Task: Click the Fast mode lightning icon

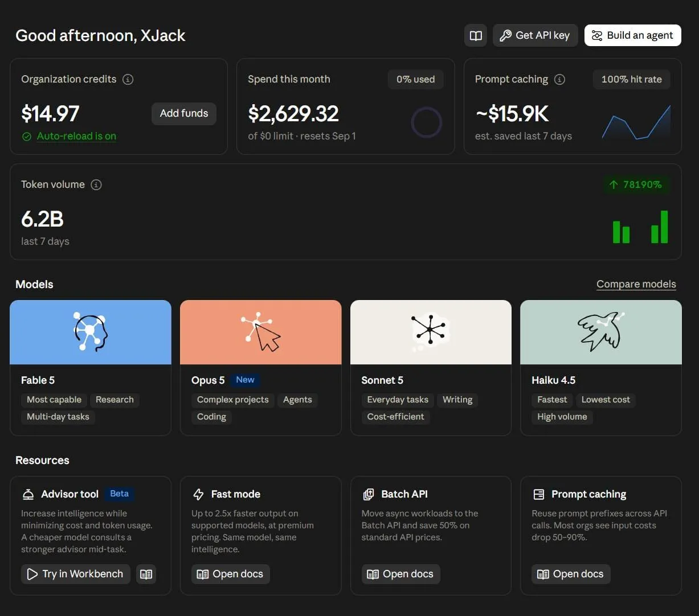Action: click(198, 494)
